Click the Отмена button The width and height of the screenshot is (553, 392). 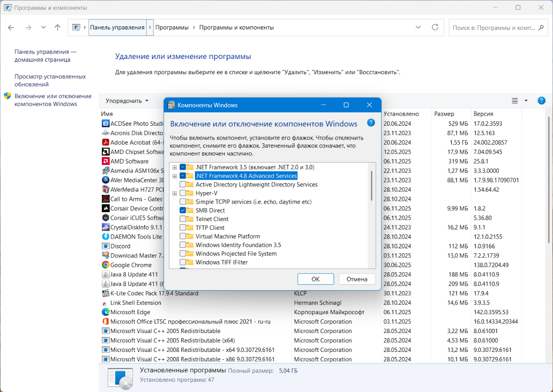tap(357, 279)
